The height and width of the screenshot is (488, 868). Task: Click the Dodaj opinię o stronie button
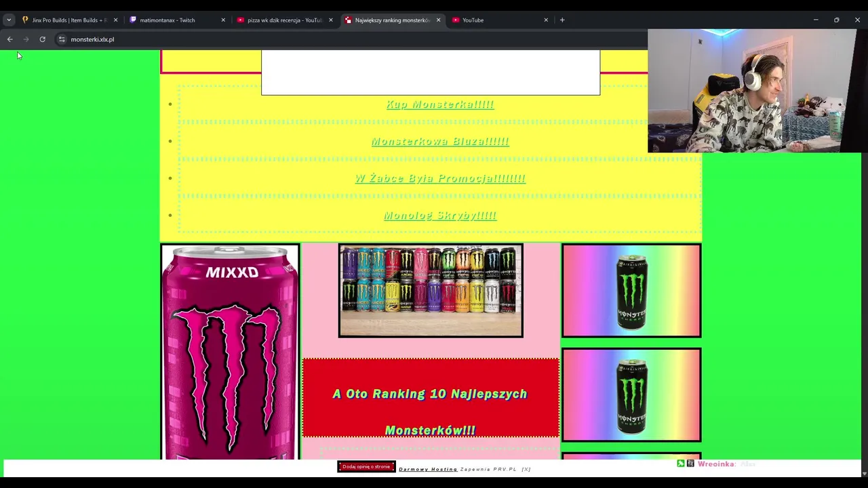pyautogui.click(x=366, y=466)
